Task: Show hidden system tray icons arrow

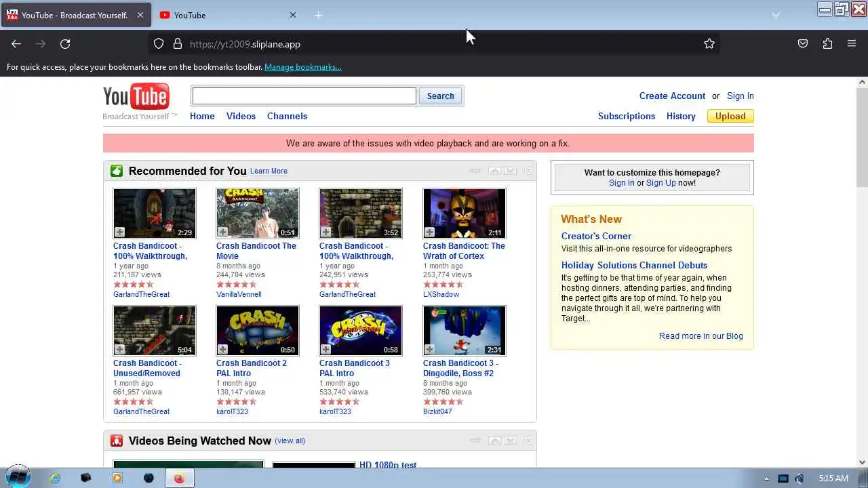Action: click(766, 479)
